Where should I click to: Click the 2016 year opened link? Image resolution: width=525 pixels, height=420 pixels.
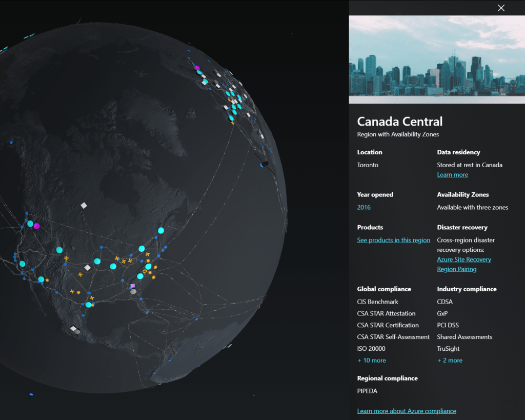coord(364,208)
